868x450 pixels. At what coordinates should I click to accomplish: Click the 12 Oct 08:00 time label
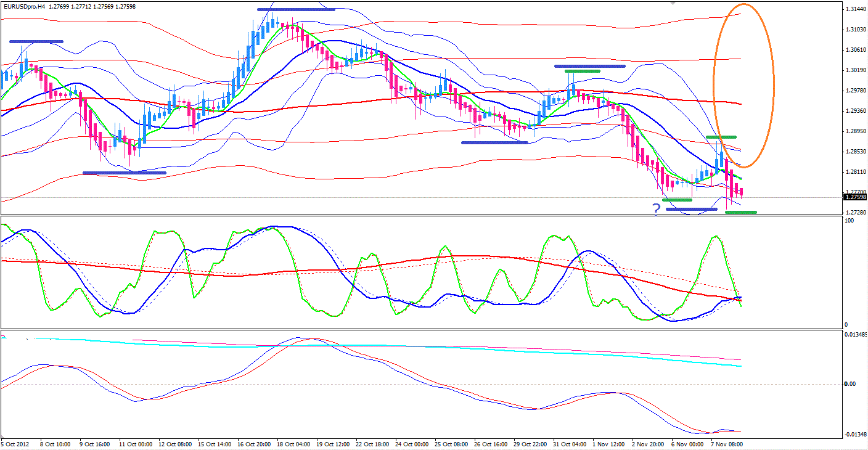pos(176,443)
